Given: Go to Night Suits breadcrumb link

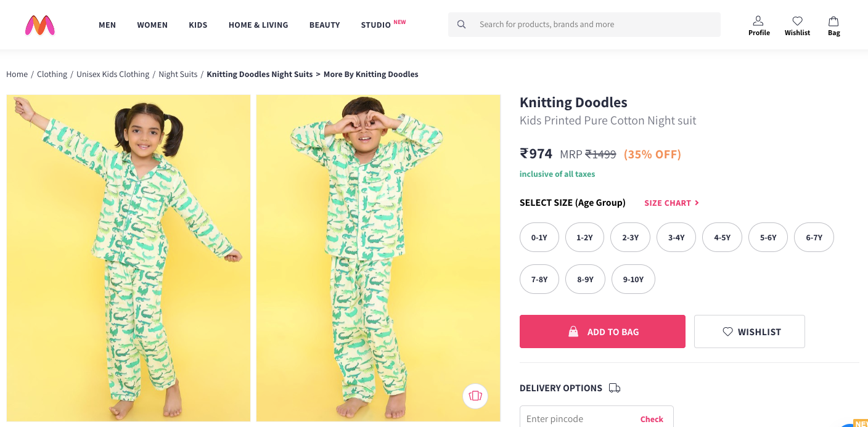Looking at the screenshot, I should 178,75.
